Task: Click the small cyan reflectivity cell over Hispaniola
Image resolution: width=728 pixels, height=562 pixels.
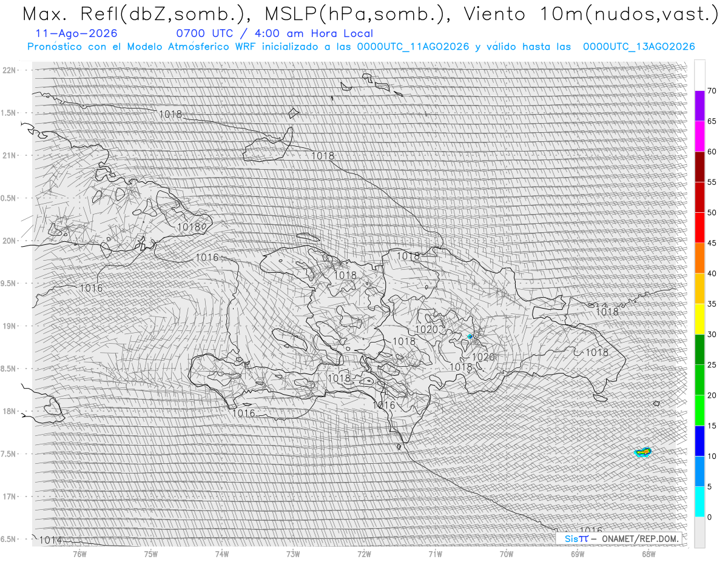Action: pos(470,336)
